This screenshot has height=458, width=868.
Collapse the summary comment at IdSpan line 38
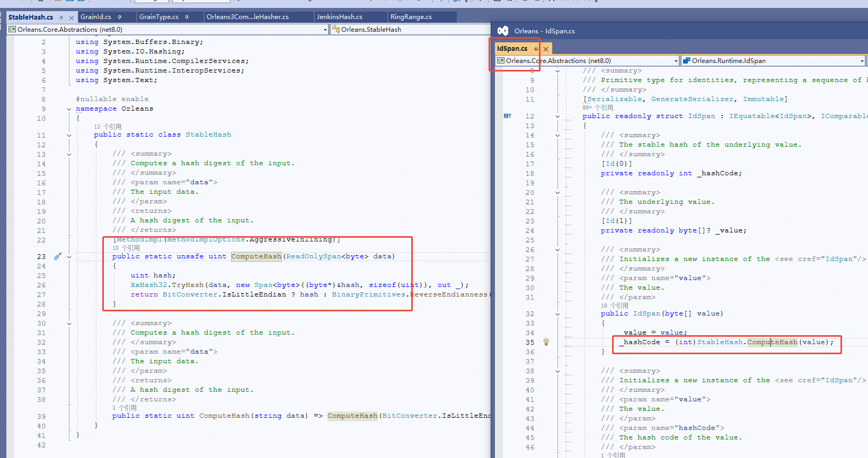(557, 371)
